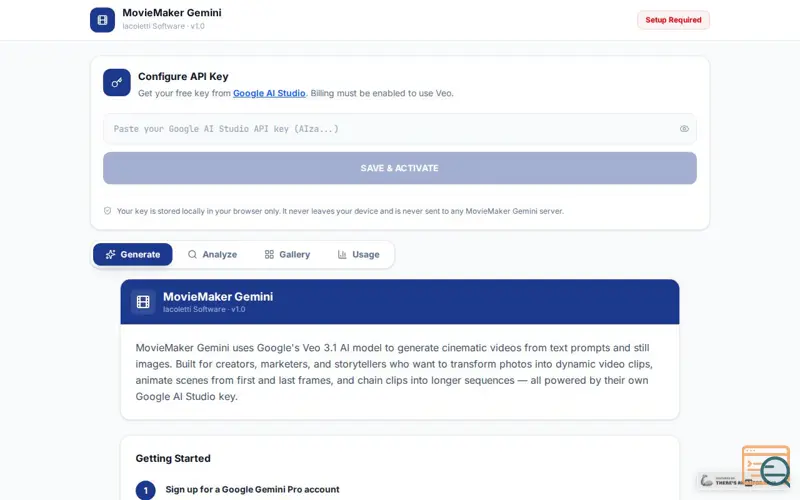800x500 pixels.
Task: Click the film strip icon in blue banner
Action: tap(143, 302)
